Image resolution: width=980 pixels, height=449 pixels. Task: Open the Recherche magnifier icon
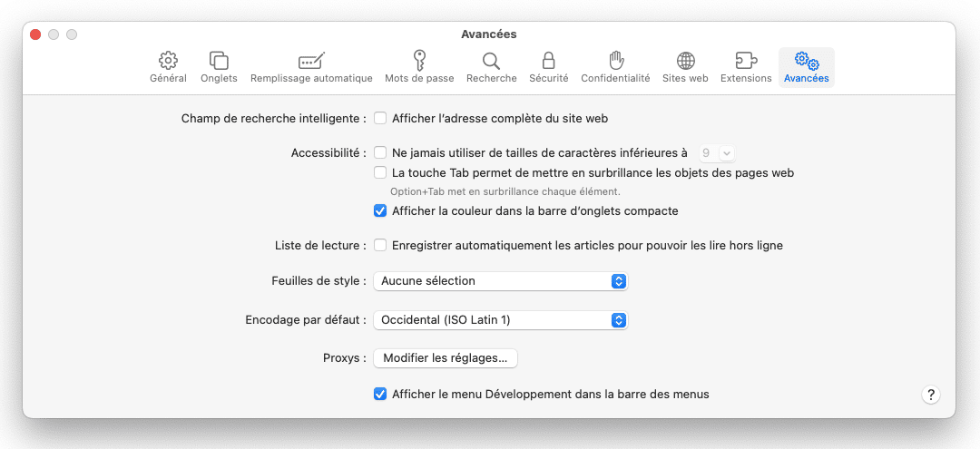click(x=491, y=61)
